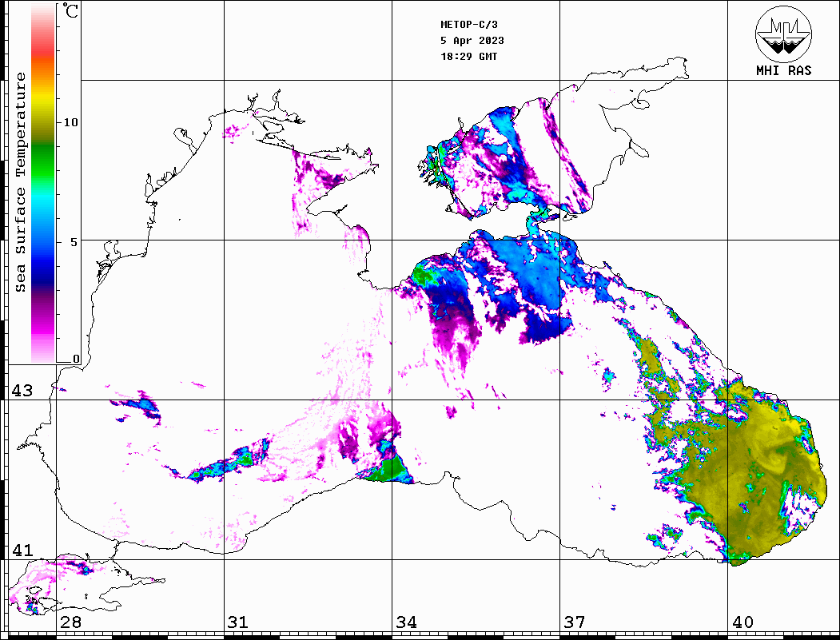Click the "10" mark on temperature scale
This screenshot has height=640, width=840.
coord(70,122)
